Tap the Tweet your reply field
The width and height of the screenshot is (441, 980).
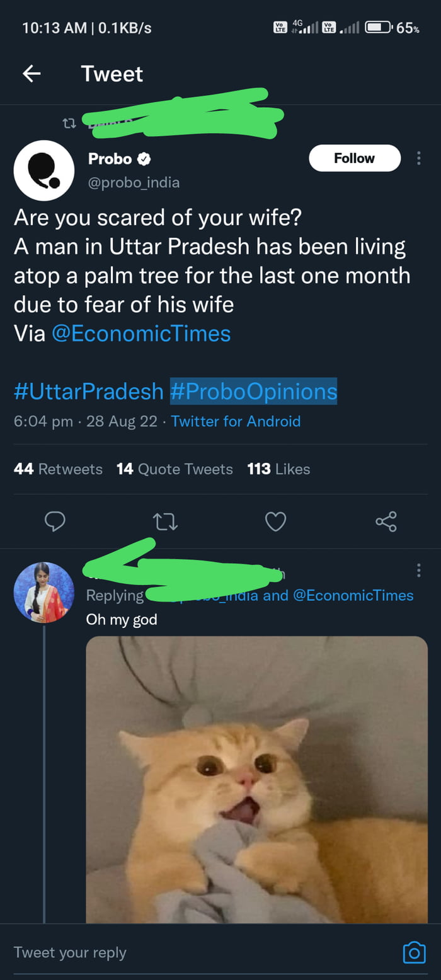(x=189, y=952)
